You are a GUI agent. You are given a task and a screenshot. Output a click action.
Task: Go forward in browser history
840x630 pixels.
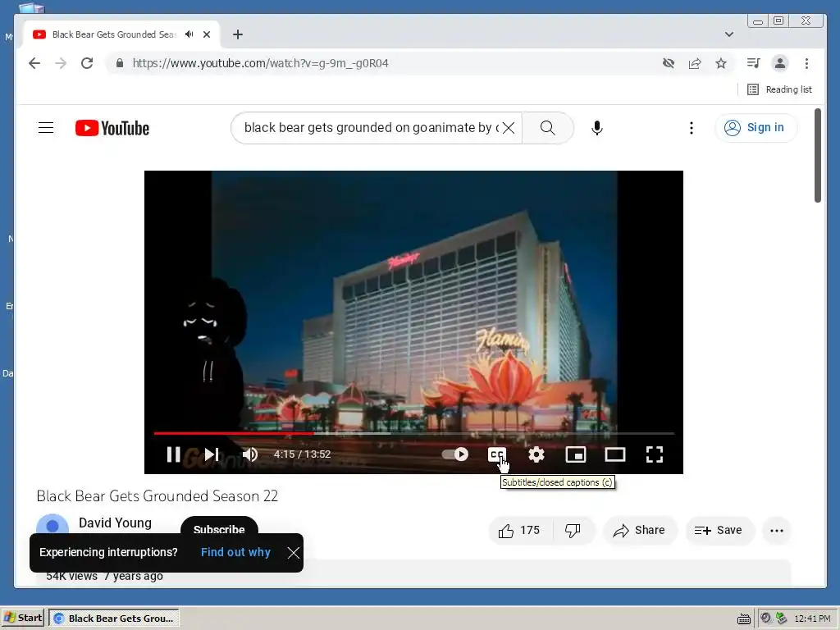(x=61, y=63)
